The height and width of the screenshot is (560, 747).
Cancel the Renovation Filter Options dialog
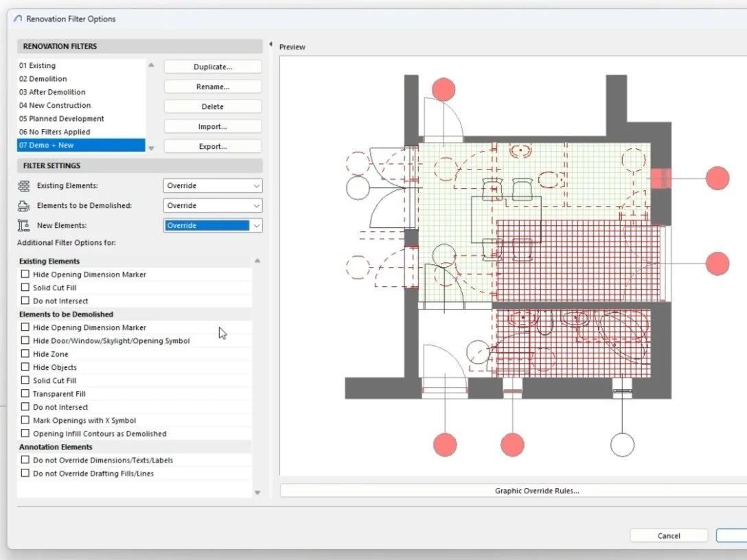pyautogui.click(x=669, y=536)
